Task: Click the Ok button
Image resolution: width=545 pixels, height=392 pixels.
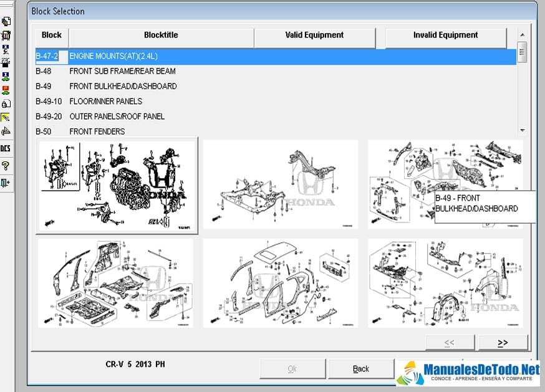Action: [292, 369]
